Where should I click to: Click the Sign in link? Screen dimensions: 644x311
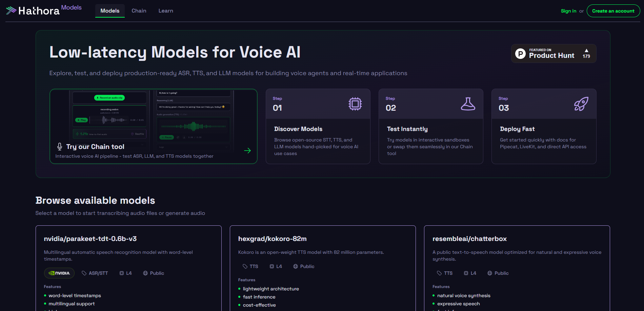click(x=568, y=11)
